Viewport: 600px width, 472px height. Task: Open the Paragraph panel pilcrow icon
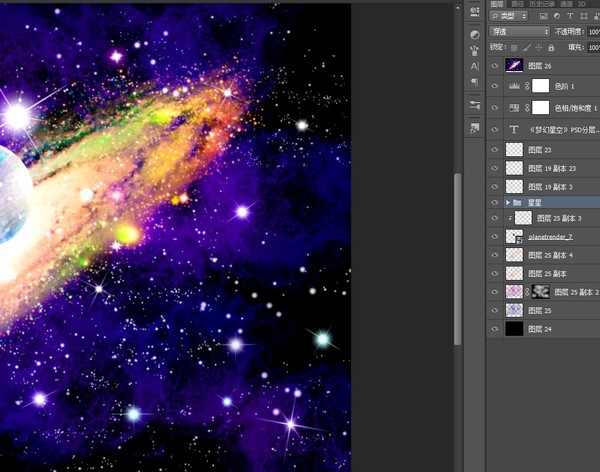tap(474, 82)
